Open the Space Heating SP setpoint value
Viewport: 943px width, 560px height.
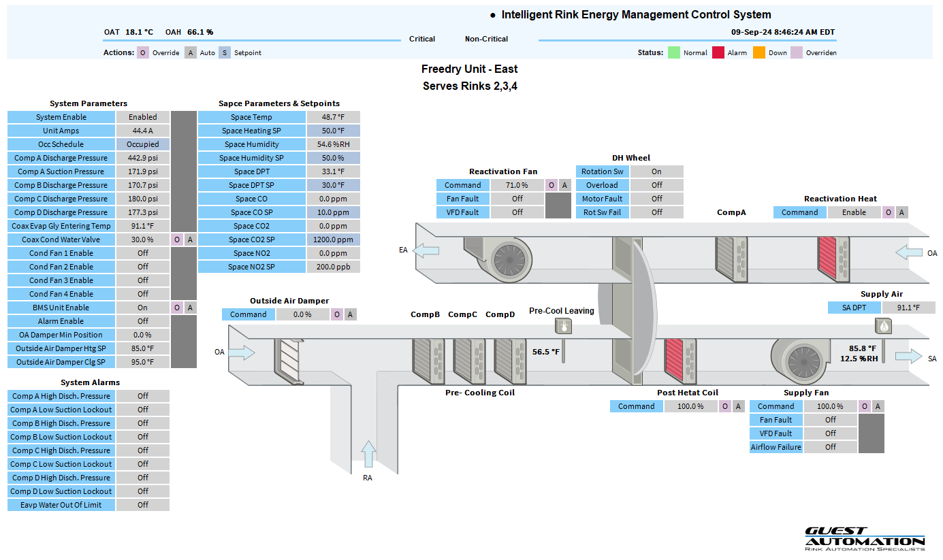point(333,131)
